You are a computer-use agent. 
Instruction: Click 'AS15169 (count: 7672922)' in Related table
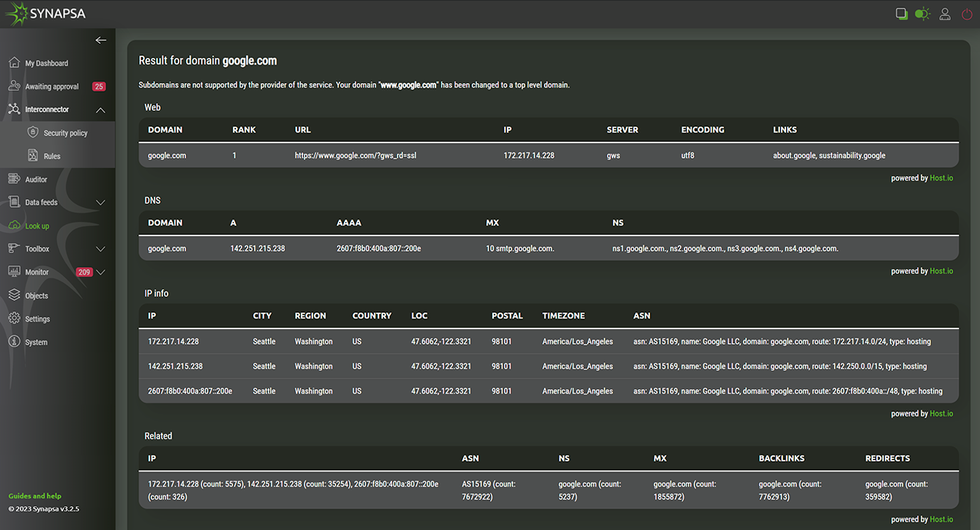tap(489, 490)
